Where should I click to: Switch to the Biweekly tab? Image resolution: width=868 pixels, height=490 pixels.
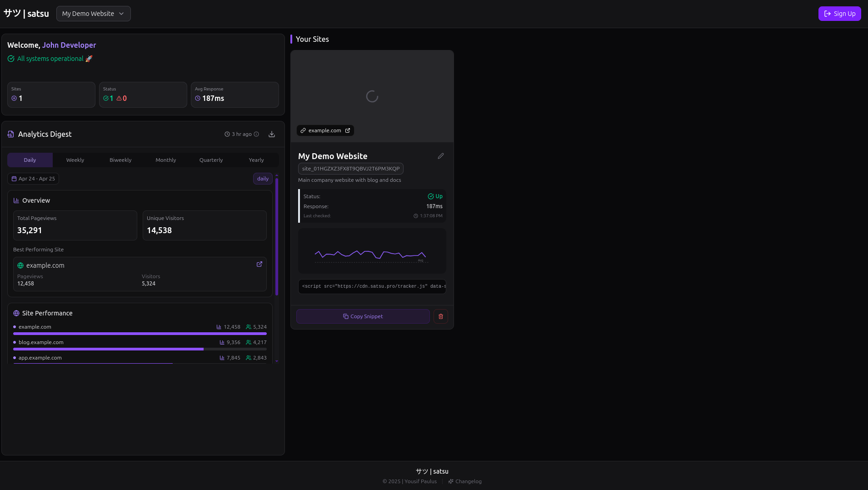click(120, 160)
